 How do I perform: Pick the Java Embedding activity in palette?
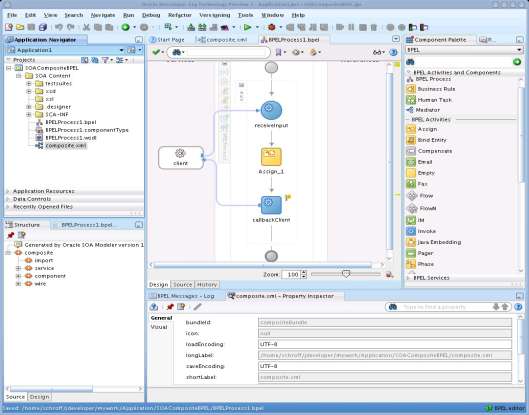[434, 242]
